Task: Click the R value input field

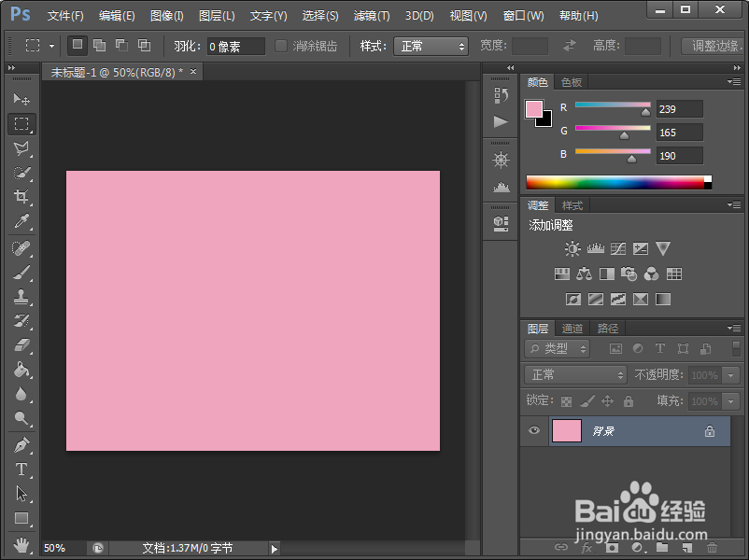Action: point(679,108)
